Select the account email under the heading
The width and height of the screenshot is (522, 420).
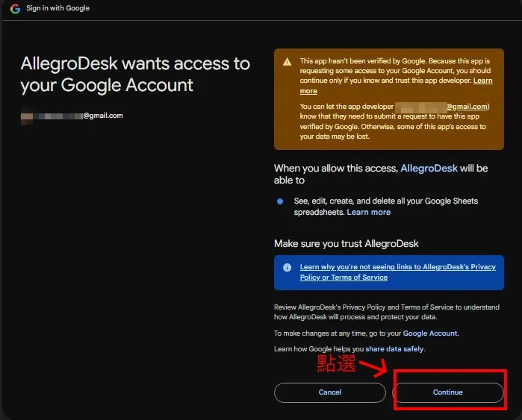coord(72,116)
